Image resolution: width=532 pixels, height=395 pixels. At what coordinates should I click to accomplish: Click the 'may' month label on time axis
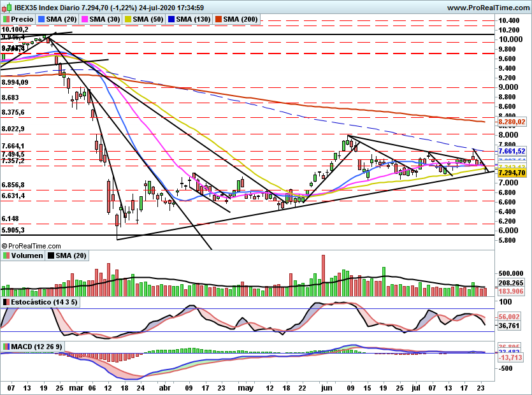246,388
